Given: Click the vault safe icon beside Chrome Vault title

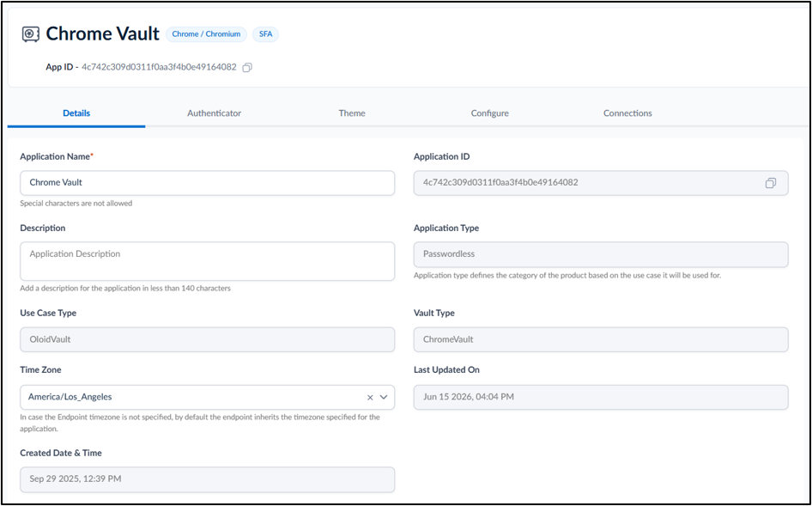Looking at the screenshot, I should (31, 34).
